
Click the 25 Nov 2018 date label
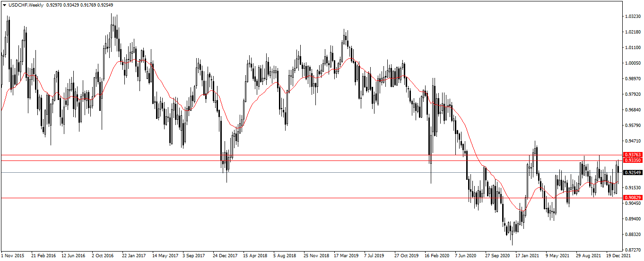pos(316,255)
